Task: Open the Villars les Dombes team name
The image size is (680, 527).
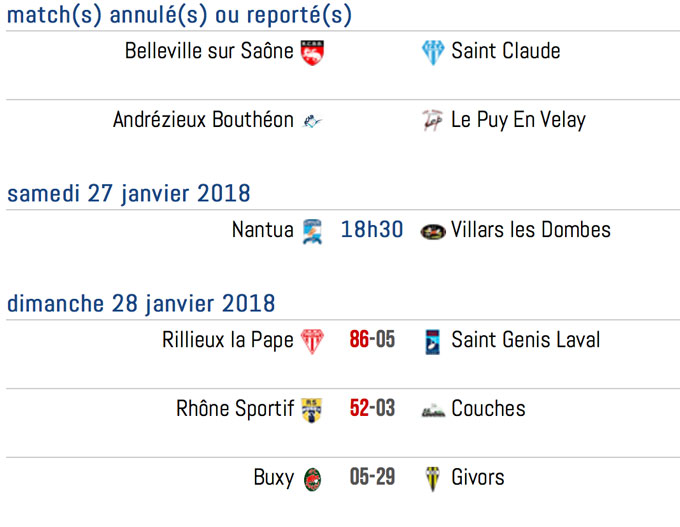Action: tap(530, 229)
